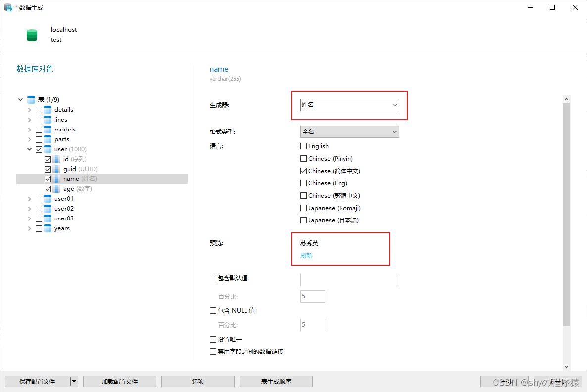Click the green database icon for localhost
Image resolution: width=587 pixels, height=392 pixels.
pyautogui.click(x=32, y=35)
